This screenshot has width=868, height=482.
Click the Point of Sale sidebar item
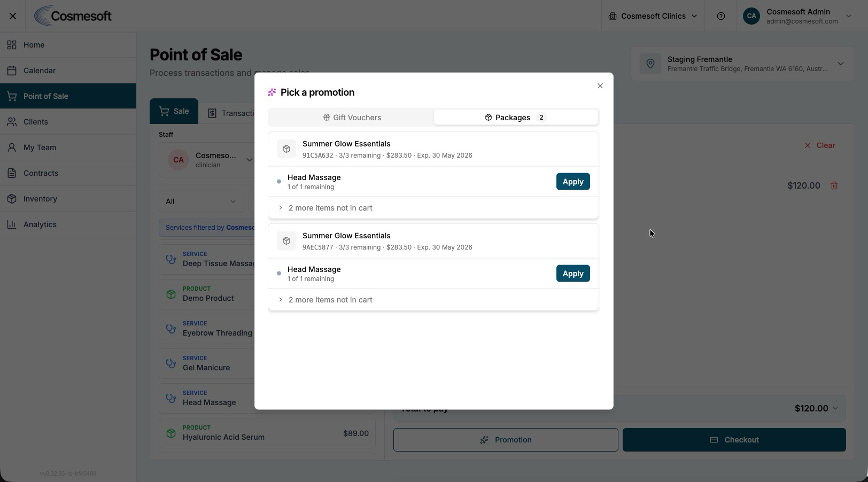(68, 96)
